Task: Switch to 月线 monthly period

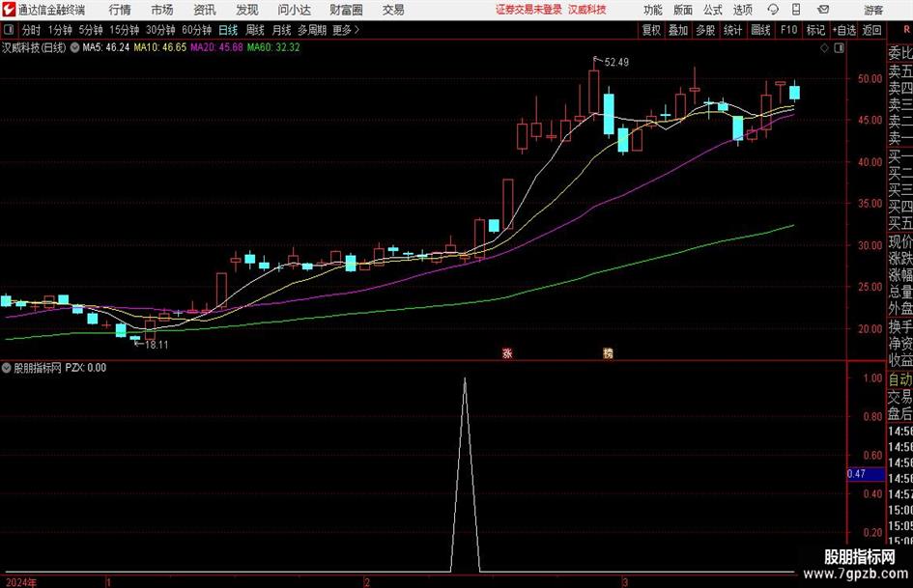Action: pyautogui.click(x=281, y=30)
